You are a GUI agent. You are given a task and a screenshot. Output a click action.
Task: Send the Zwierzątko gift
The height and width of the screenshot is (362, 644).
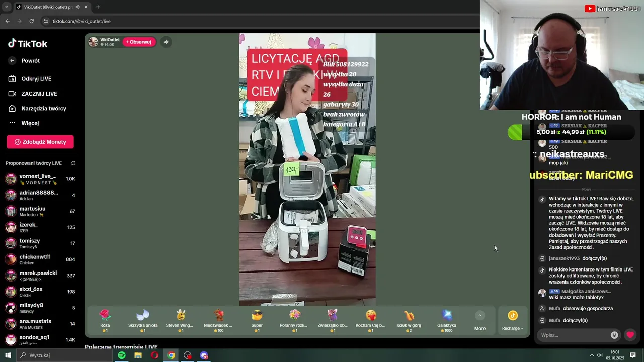pyautogui.click(x=333, y=321)
